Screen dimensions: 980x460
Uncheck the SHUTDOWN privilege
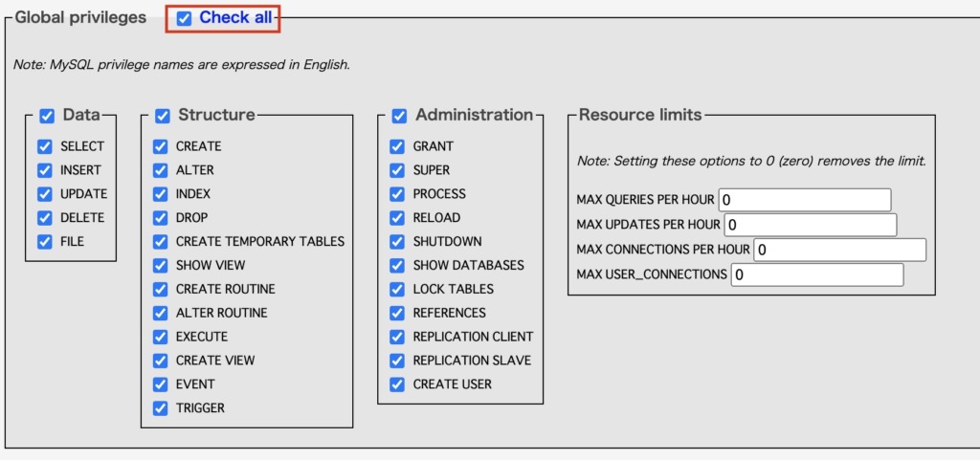coord(397,242)
